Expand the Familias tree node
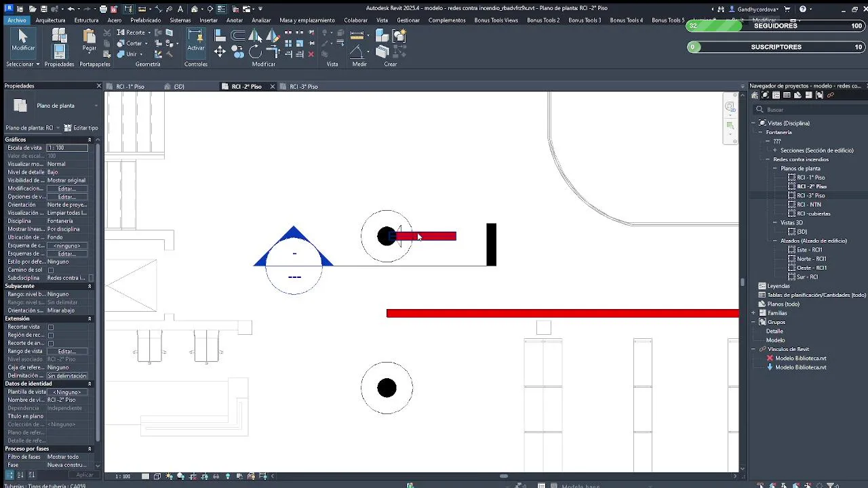Image resolution: width=868 pixels, height=488 pixels. (x=753, y=313)
